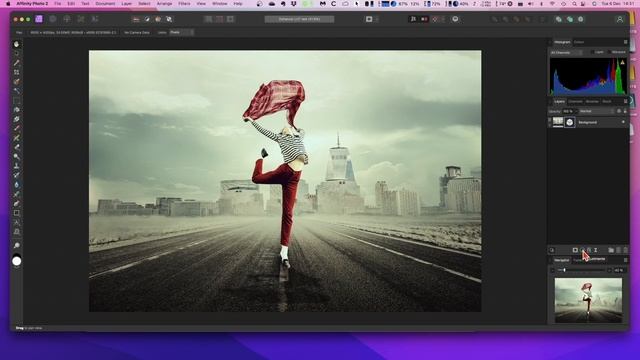
Task: Apply Auto Contrast from toolbar
Action: [x=147, y=19]
